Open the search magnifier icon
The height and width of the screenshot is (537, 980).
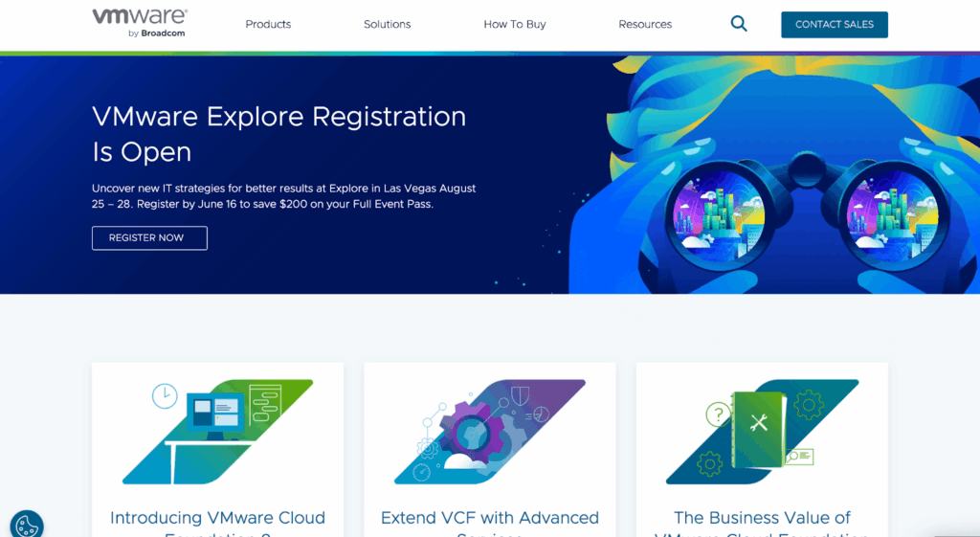coord(739,24)
